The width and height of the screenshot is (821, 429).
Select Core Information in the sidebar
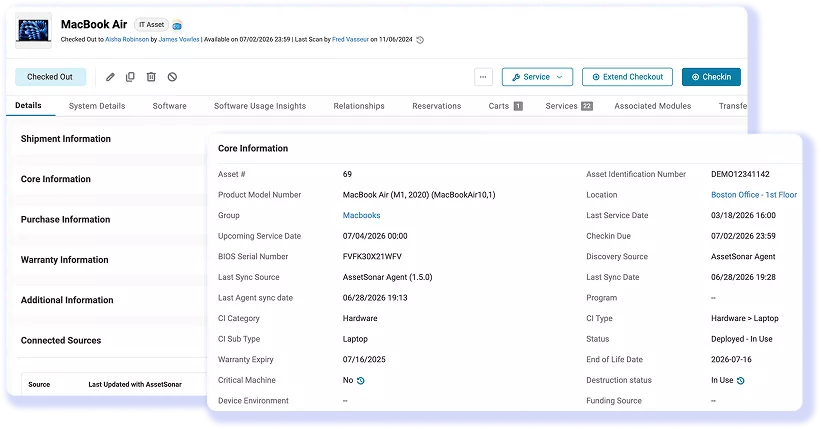click(56, 179)
